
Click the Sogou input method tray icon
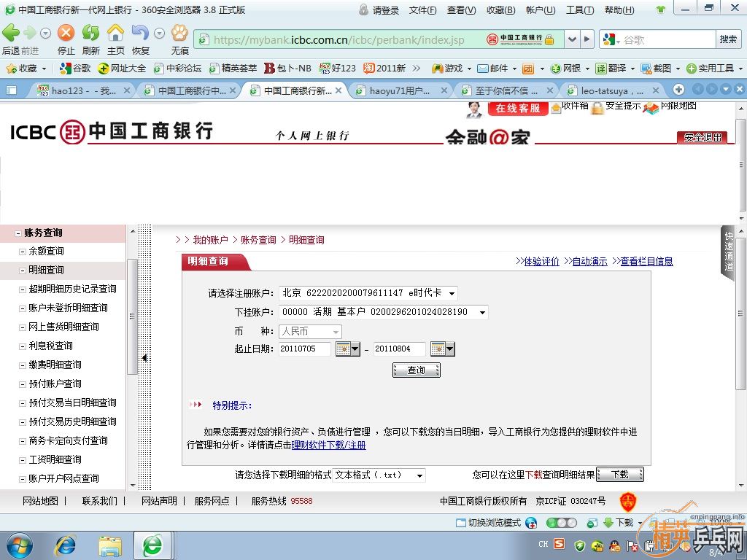click(x=560, y=544)
